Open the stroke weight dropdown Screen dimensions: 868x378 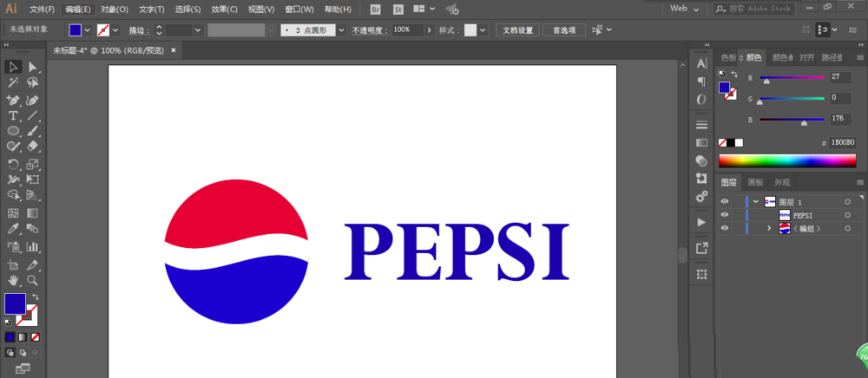point(198,29)
